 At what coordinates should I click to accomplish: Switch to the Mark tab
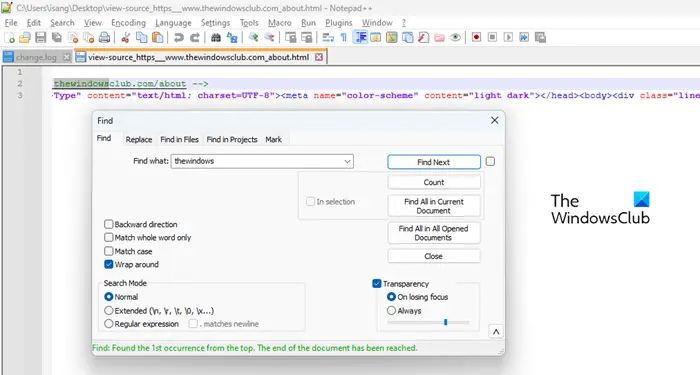click(x=274, y=139)
